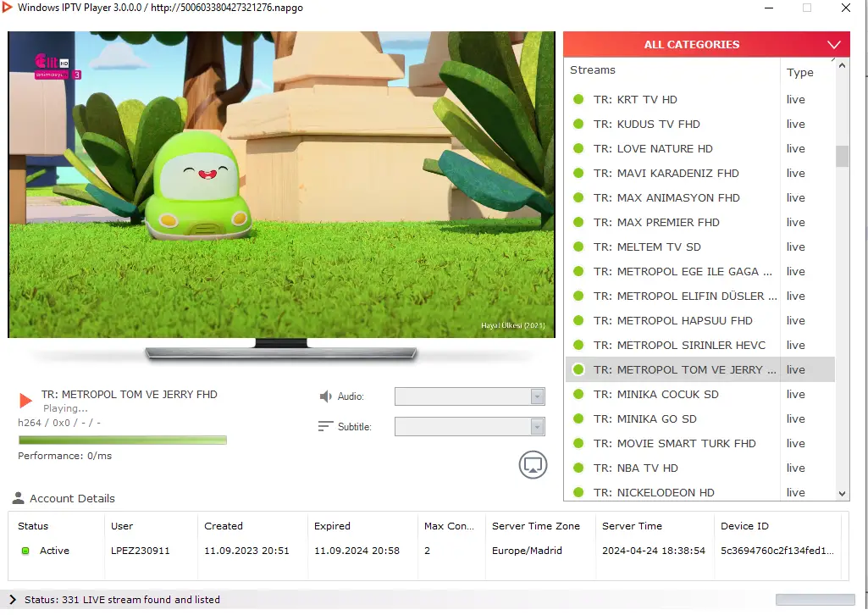Click the stream list scroll up arrow
Screen dimensions: 868x615
click(842, 66)
